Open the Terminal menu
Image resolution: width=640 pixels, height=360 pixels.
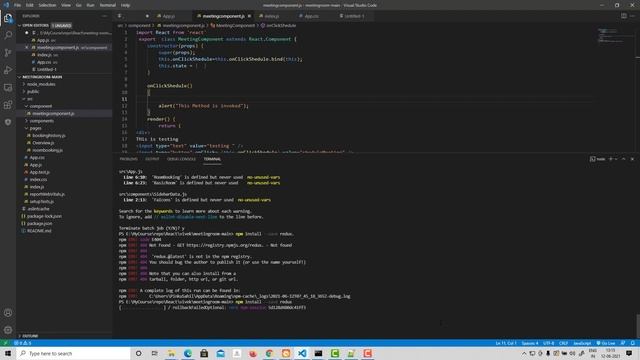point(107,5)
